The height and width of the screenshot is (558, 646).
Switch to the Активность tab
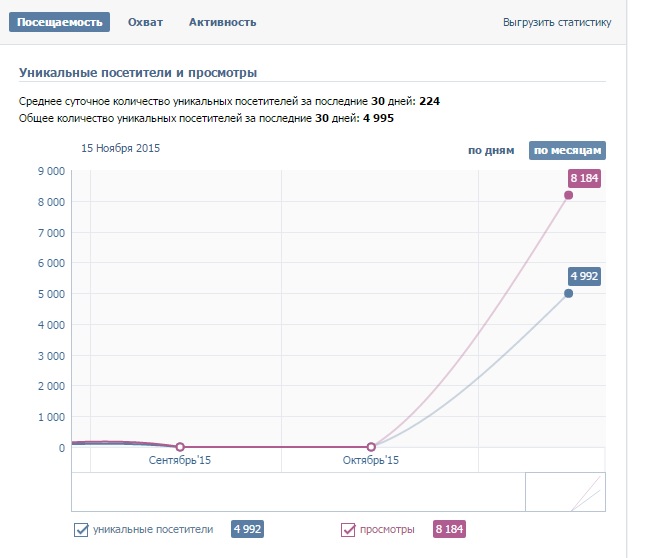pos(222,22)
